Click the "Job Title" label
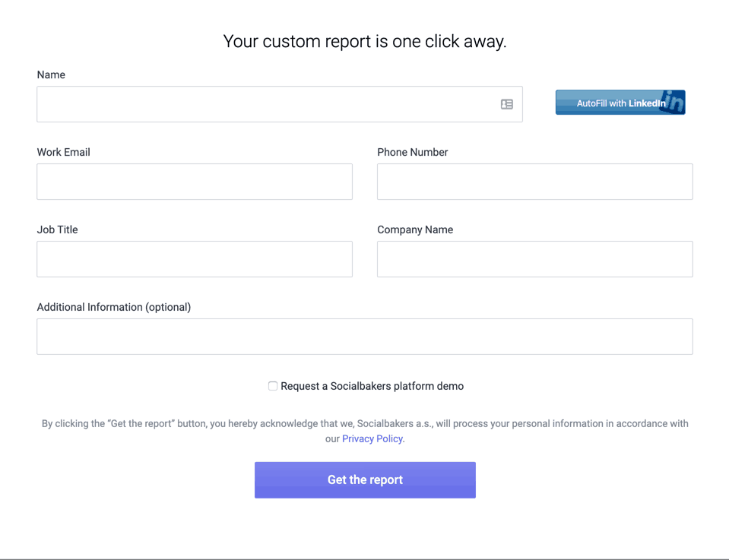The image size is (729, 560). click(x=58, y=229)
